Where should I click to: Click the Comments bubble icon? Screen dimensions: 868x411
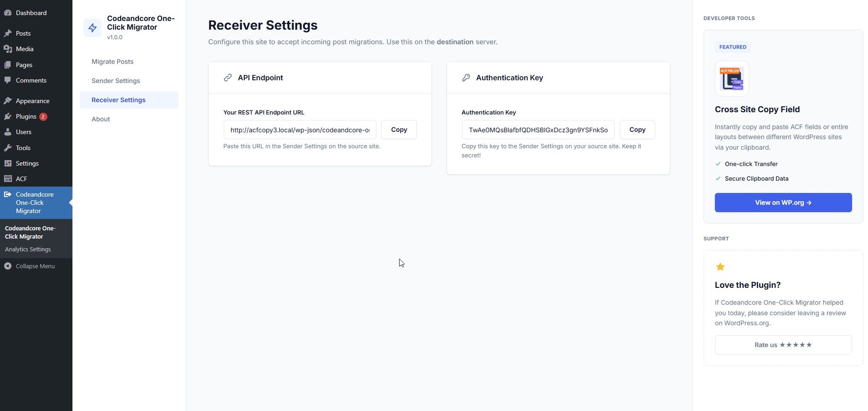8,80
